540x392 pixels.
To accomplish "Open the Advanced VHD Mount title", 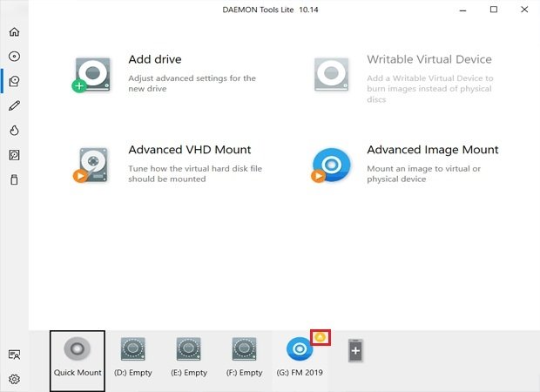I will (190, 150).
